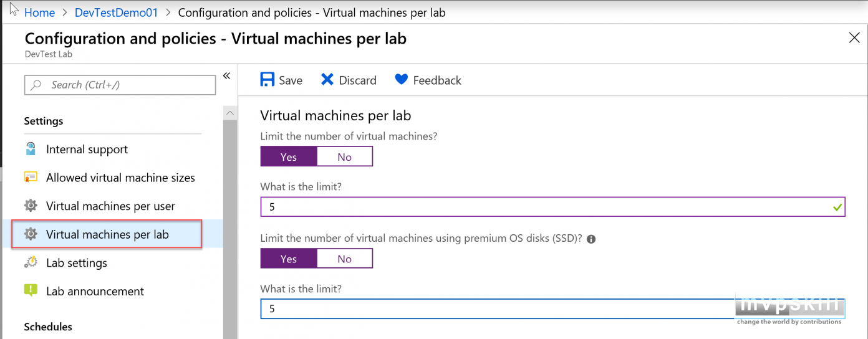
Task: Choose Yes for premium OS disks limit
Action: pyautogui.click(x=289, y=259)
